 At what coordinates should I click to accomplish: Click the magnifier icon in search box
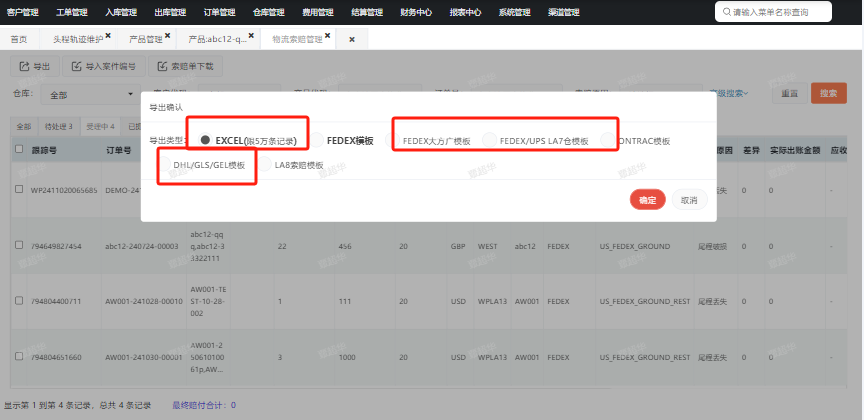pyautogui.click(x=727, y=12)
